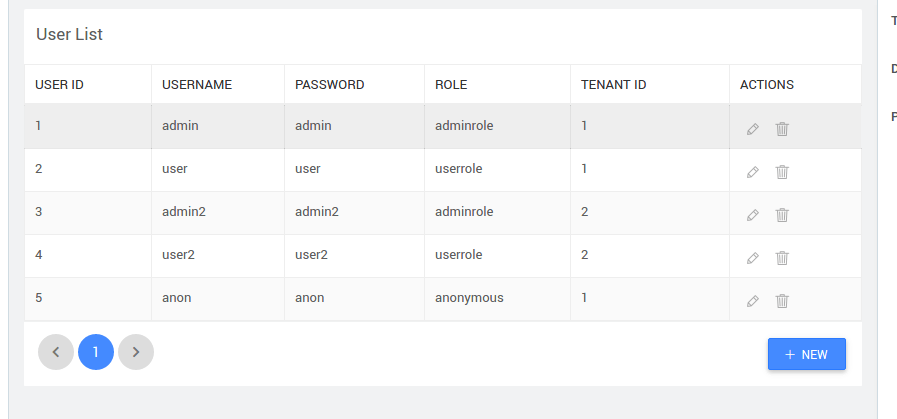Remove user2 using the trash icon
This screenshot has height=419, width=897.
[782, 258]
